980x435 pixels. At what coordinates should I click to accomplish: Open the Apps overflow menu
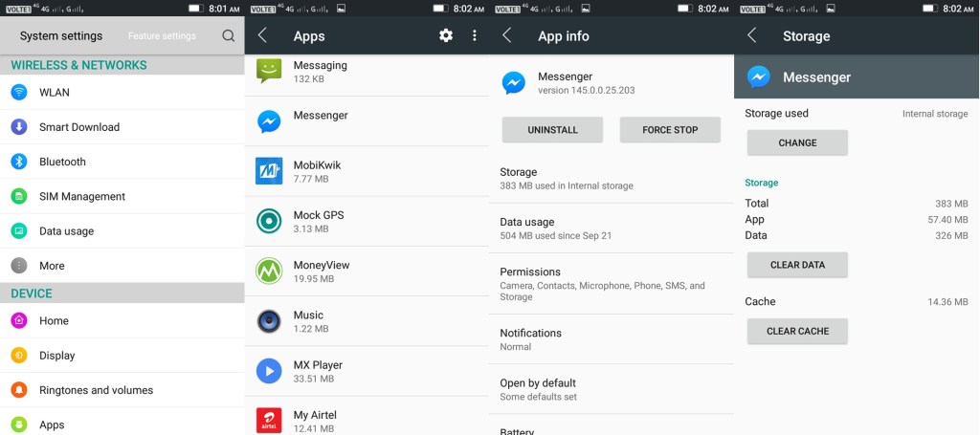(x=475, y=35)
